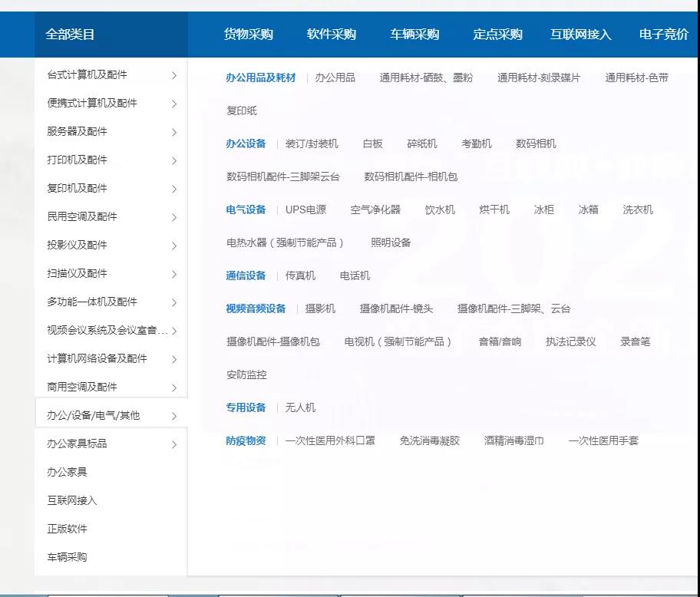Open the 货物采购 tab
The image size is (700, 597).
point(248,35)
